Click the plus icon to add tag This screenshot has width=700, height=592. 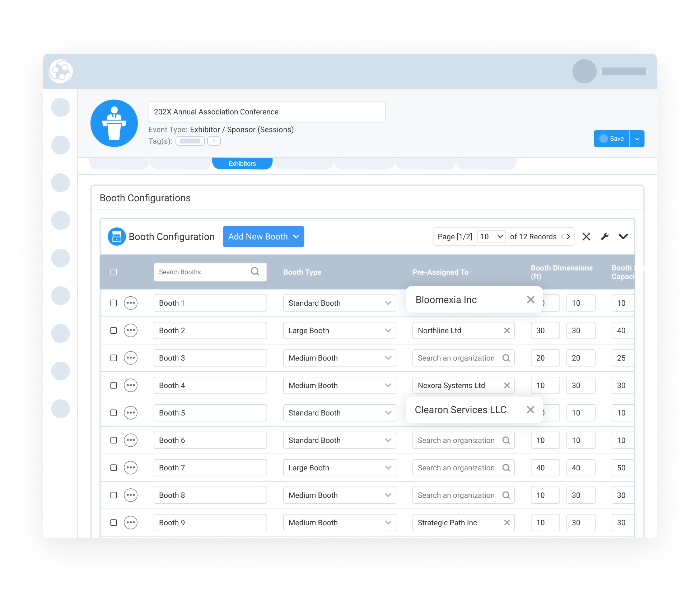[x=214, y=141]
